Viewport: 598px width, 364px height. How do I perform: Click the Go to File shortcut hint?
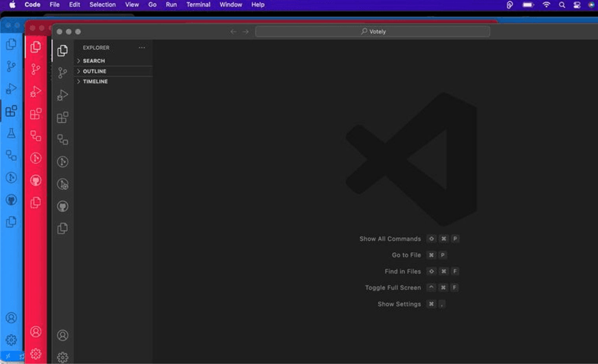coord(419,255)
